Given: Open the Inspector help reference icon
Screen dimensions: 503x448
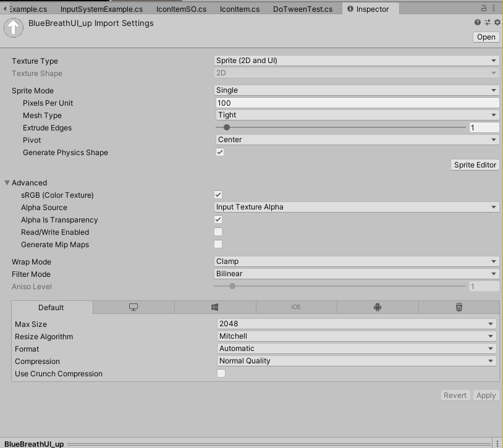Looking at the screenshot, I should [478, 22].
